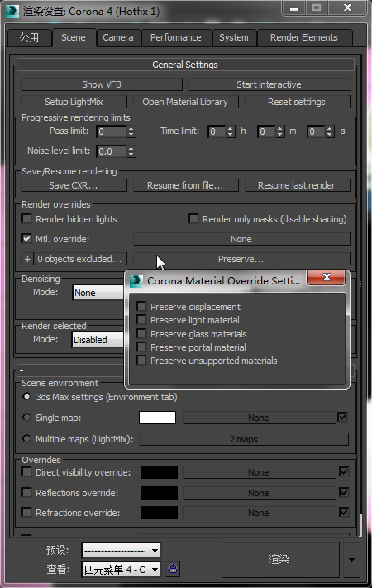Click the Reflections override None map slot
The height and width of the screenshot is (588, 372).
pos(259,493)
